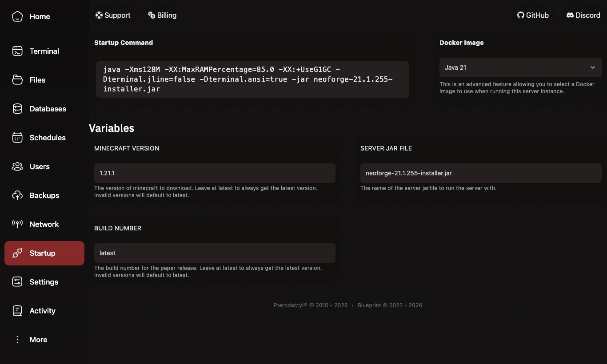Click the Settings sliders icon

coord(17,282)
